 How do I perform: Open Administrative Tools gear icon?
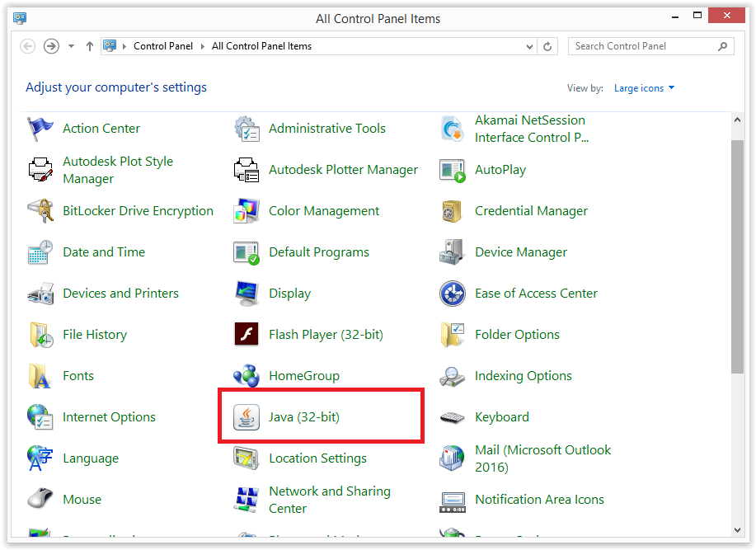tap(247, 129)
